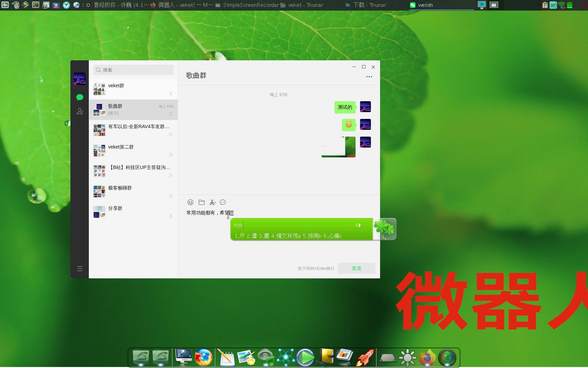The height and width of the screenshot is (368, 588).
Task: Launch green play media player in dock
Action: 305,357
